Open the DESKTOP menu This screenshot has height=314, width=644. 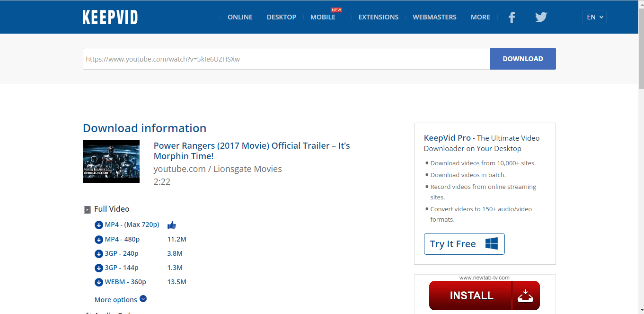pyautogui.click(x=282, y=17)
